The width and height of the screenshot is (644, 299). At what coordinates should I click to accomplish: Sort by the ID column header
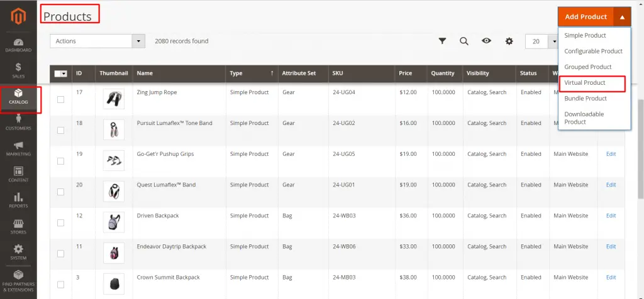pyautogui.click(x=84, y=73)
